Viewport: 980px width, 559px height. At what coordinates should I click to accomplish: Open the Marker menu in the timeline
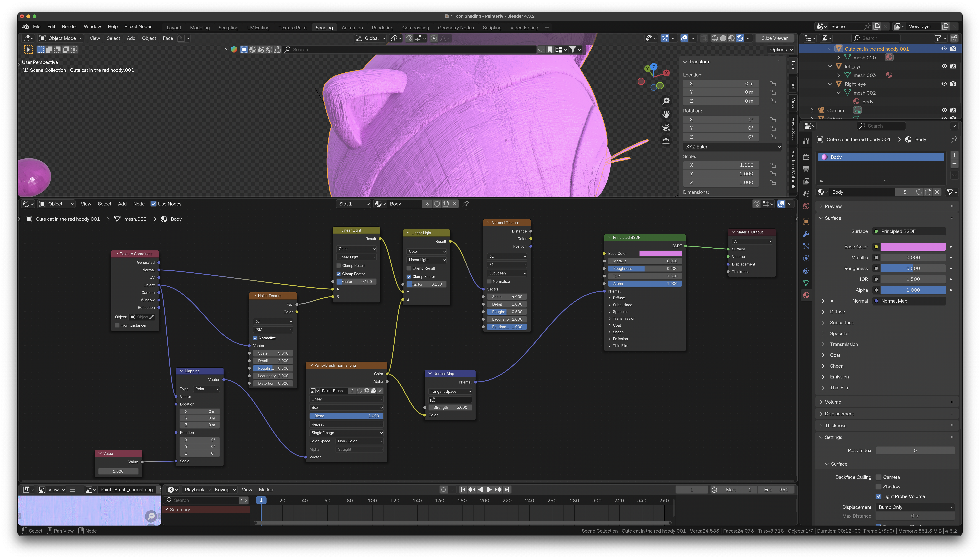[x=266, y=490]
